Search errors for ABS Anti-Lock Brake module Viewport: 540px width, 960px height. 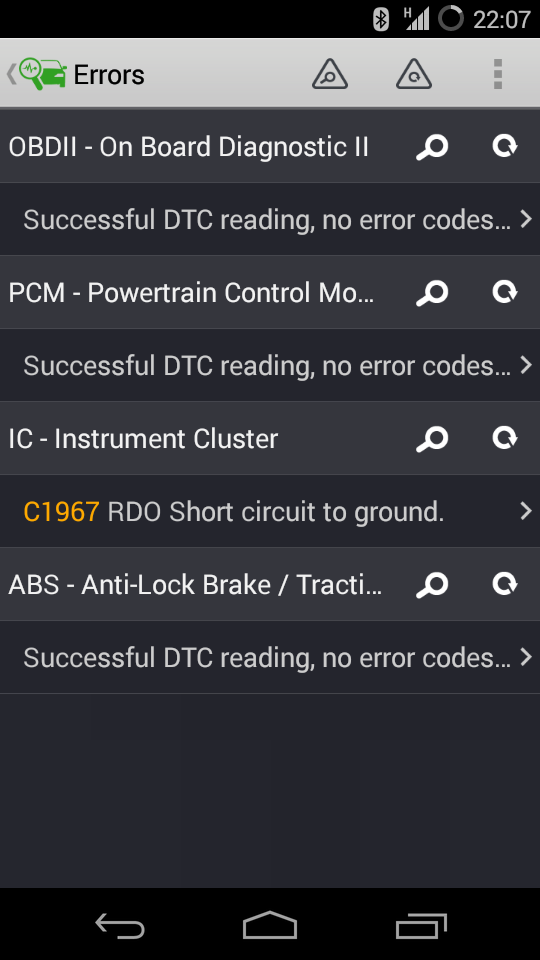point(432,585)
